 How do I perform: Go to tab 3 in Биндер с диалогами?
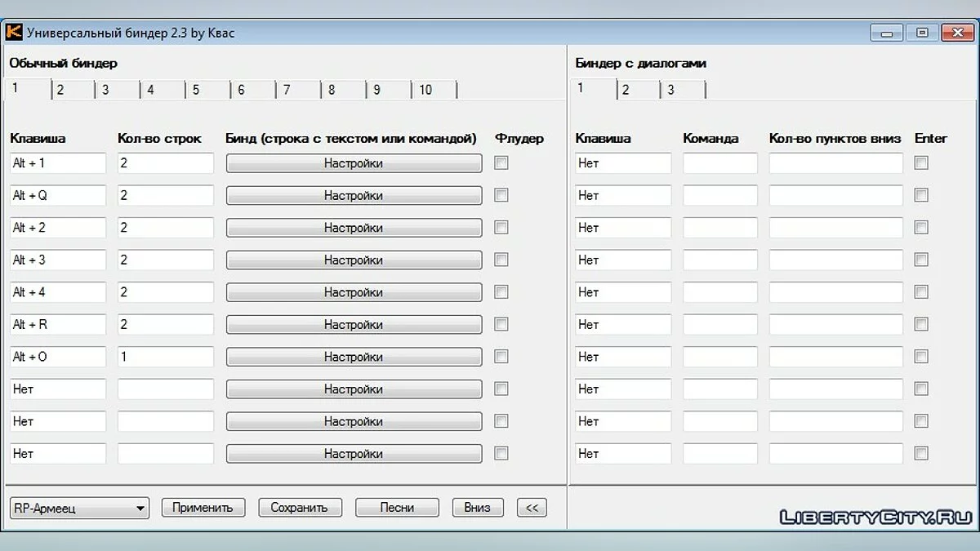[x=670, y=90]
